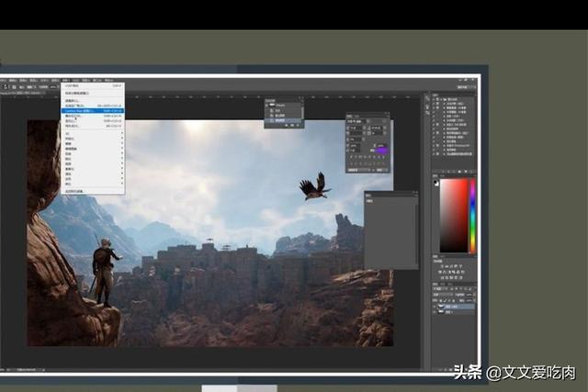Click the purple text color swatch
Image resolution: width=588 pixels, height=392 pixels.
[381, 151]
